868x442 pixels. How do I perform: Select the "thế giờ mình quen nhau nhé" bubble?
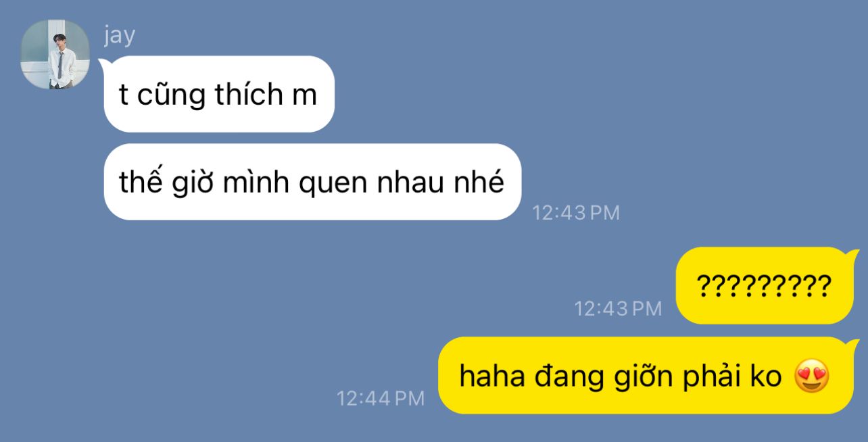pos(312,182)
